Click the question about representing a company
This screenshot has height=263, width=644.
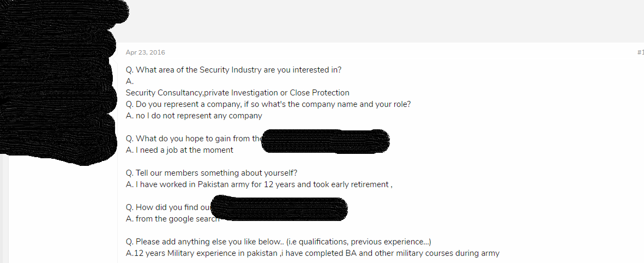[268, 104]
